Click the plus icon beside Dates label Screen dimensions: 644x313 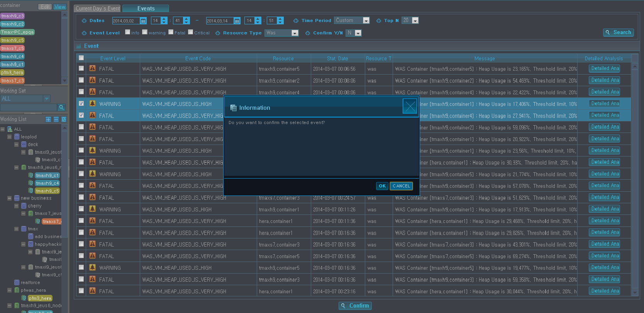click(84, 21)
